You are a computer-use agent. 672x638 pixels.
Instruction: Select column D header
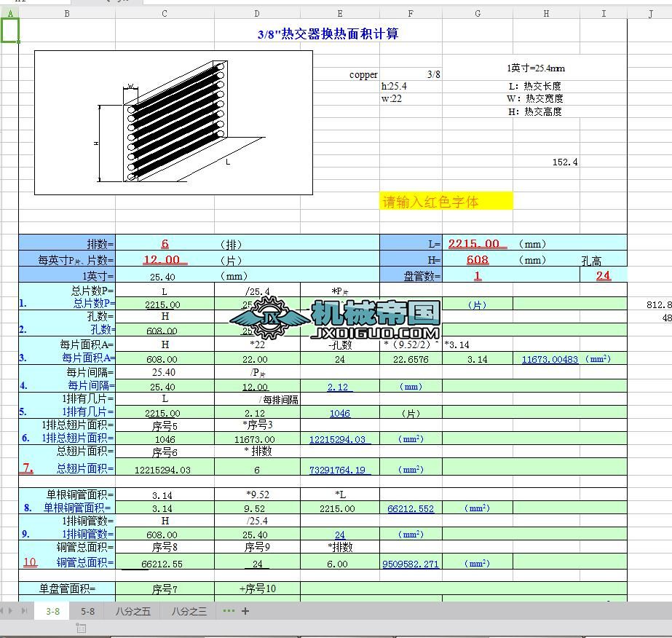pos(257,14)
